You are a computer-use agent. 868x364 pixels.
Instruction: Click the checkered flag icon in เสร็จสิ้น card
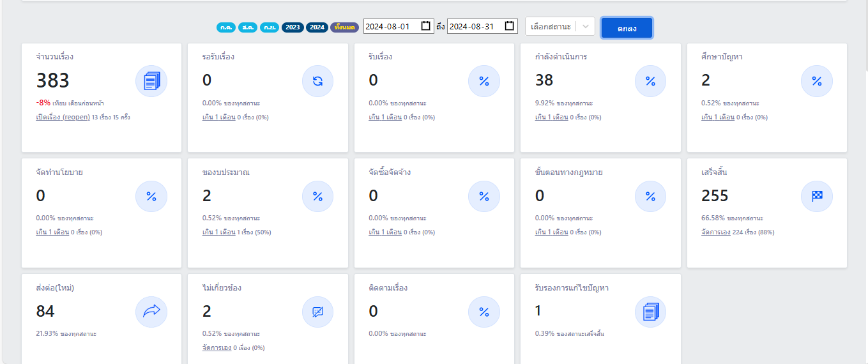point(816,197)
